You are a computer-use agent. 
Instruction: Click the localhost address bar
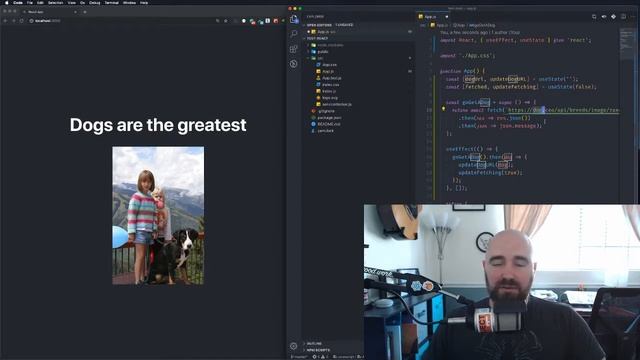[120, 21]
